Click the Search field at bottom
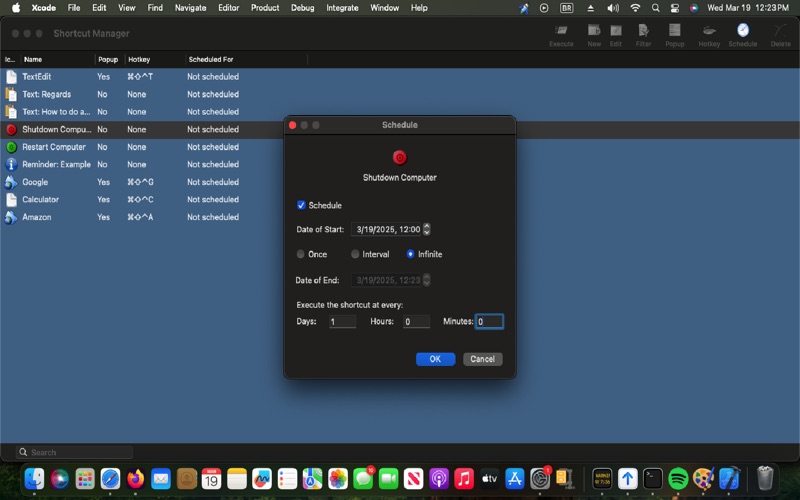The width and height of the screenshot is (800, 500). 74,453
